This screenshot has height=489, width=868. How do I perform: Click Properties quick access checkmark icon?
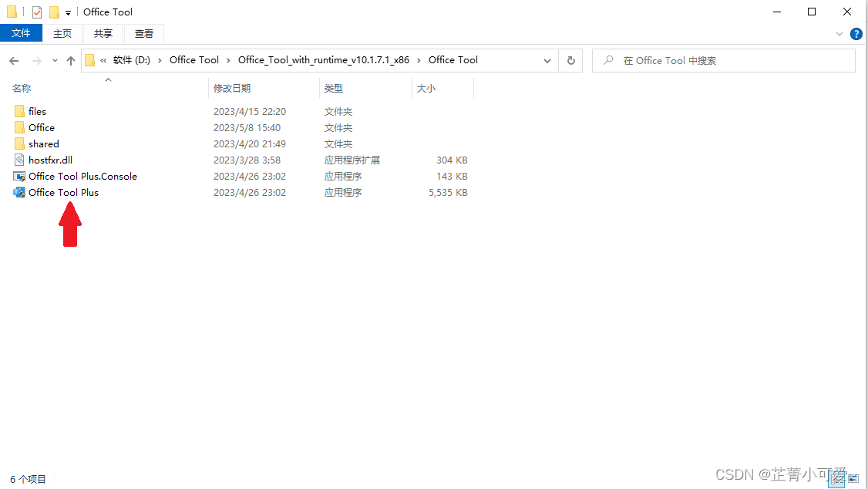[37, 12]
